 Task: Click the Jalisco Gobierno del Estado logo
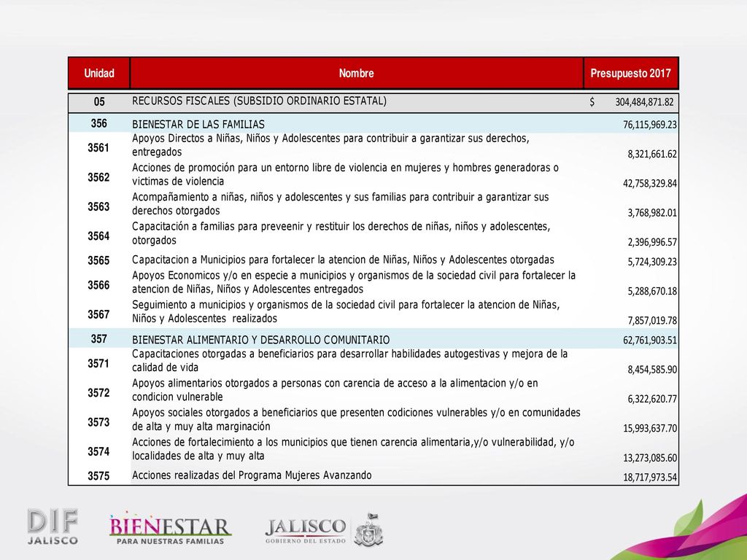click(306, 531)
